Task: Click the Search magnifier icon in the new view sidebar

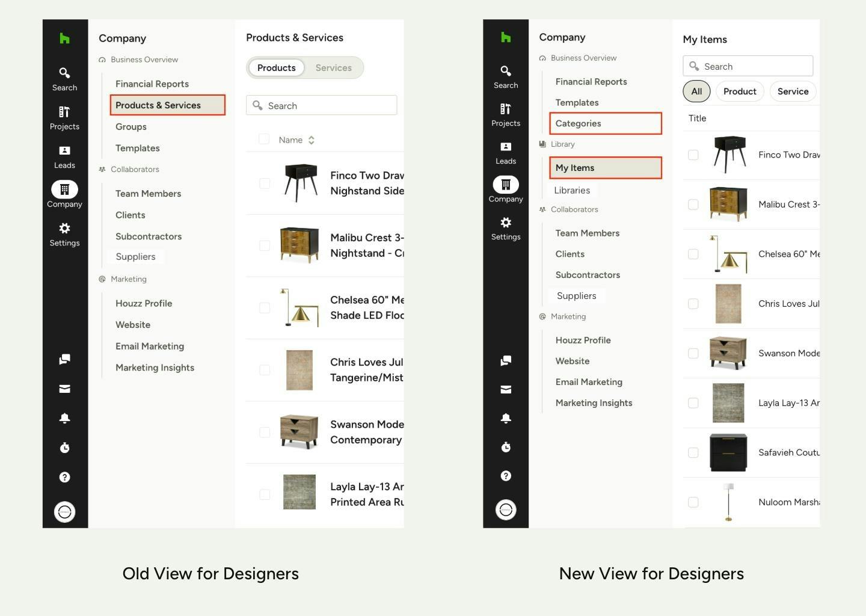Action: (x=506, y=71)
